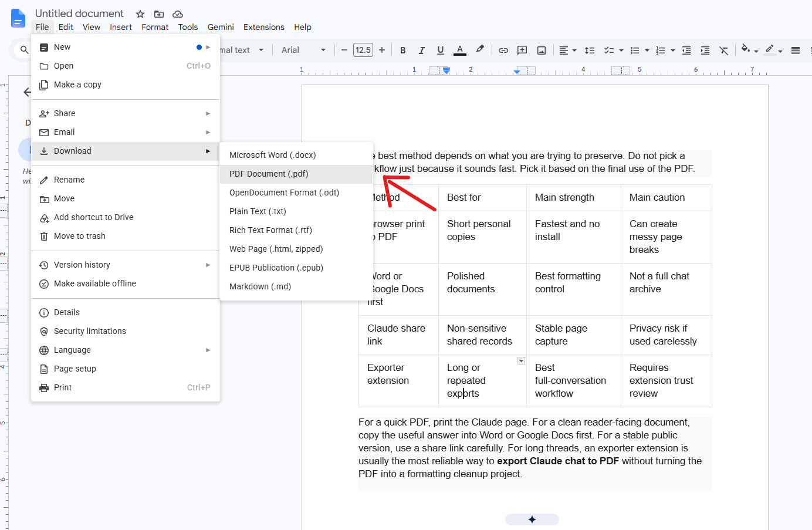Screen dimensions: 812x530
Task: Open the Normal text style dropdown
Action: [x=242, y=50]
